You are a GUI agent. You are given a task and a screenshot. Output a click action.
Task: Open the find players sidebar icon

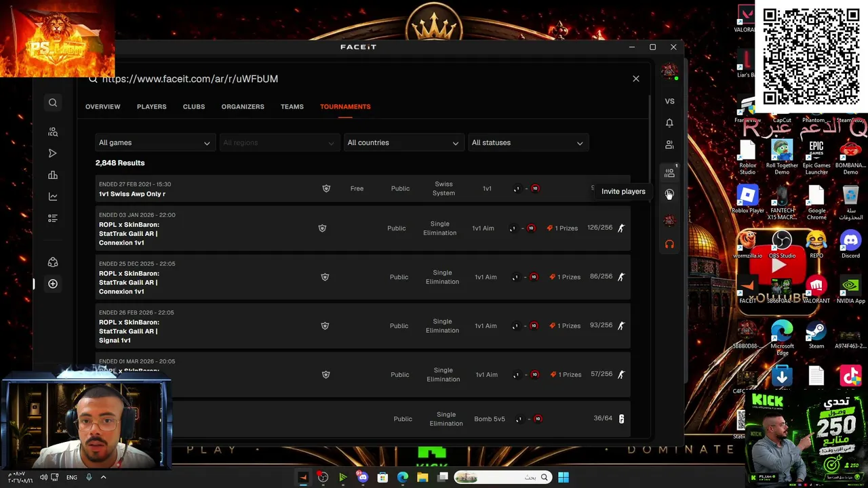click(x=53, y=132)
